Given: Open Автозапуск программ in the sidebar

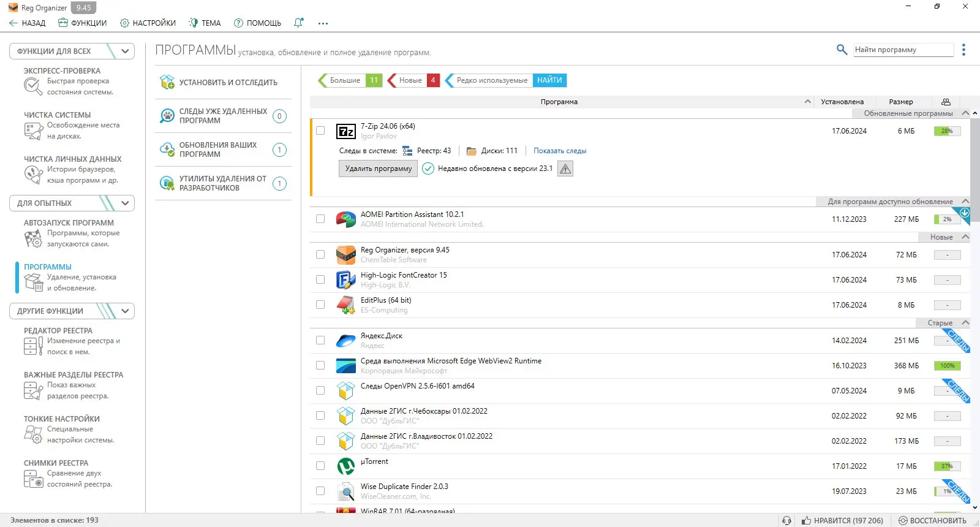Looking at the screenshot, I should 72,233.
